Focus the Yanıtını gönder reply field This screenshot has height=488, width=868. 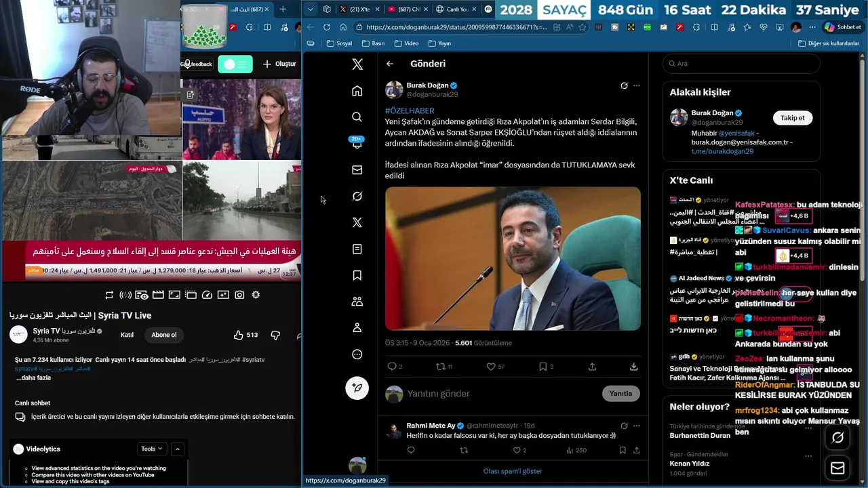[x=502, y=394]
